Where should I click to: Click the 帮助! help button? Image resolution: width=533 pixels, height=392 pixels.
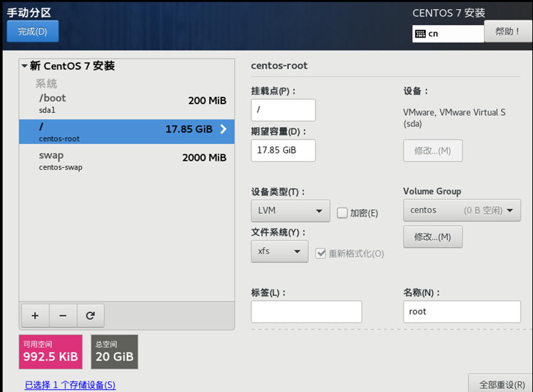tap(508, 31)
